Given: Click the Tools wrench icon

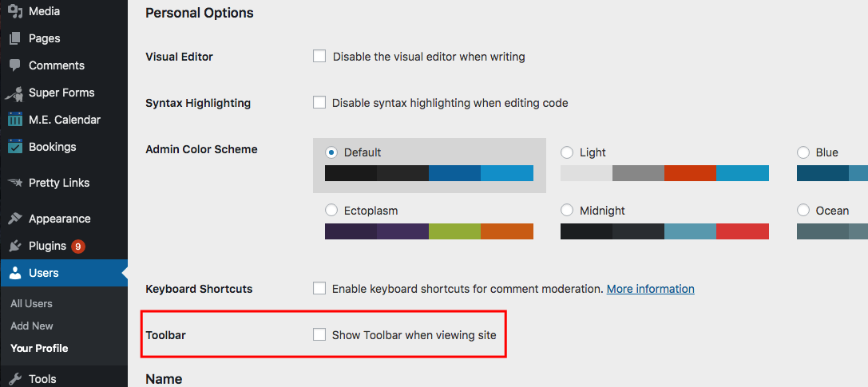Looking at the screenshot, I should (15, 379).
